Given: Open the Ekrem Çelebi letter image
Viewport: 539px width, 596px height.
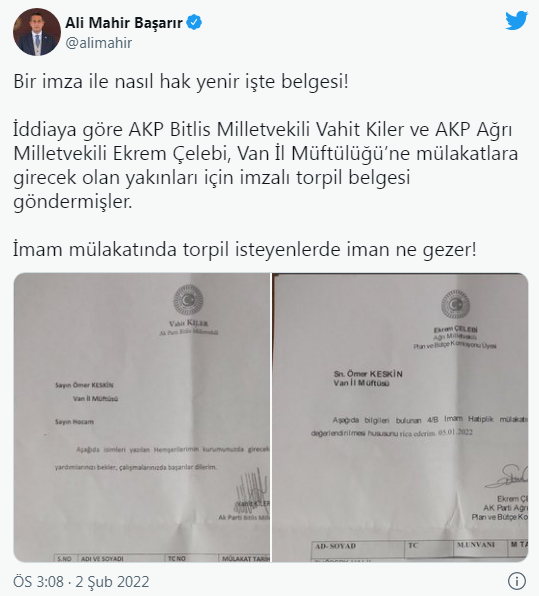Looking at the screenshot, I should pos(400,417).
